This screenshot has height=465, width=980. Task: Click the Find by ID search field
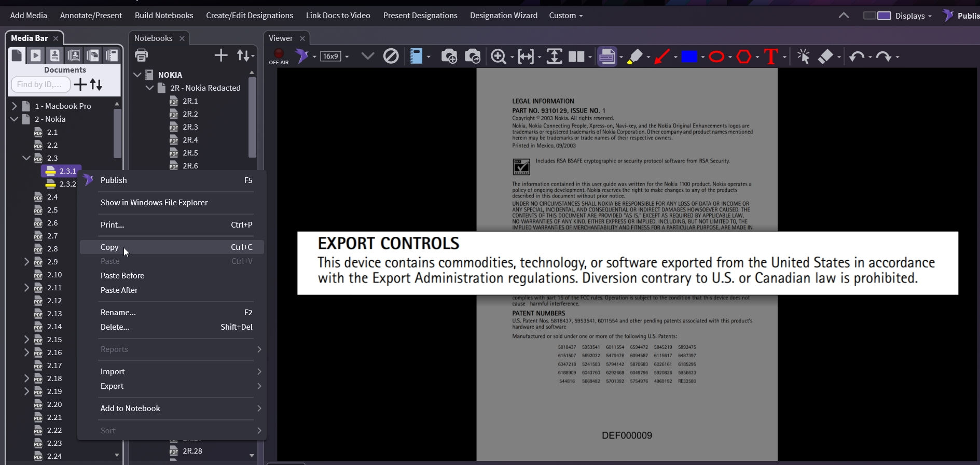click(x=40, y=84)
